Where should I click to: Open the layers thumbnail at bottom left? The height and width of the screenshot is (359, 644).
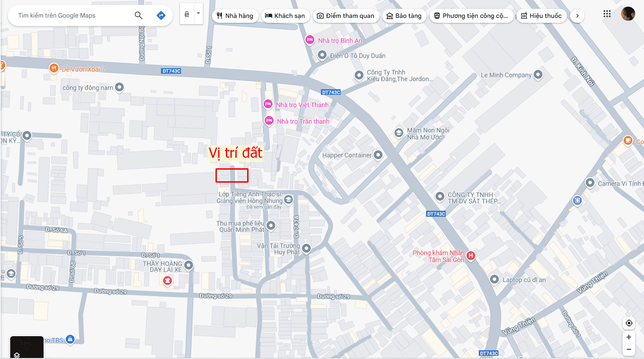click(x=27, y=347)
